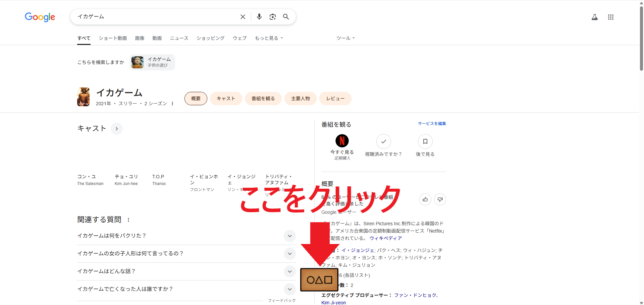Open three-dot menu beside 2シーズン

pyautogui.click(x=172, y=104)
